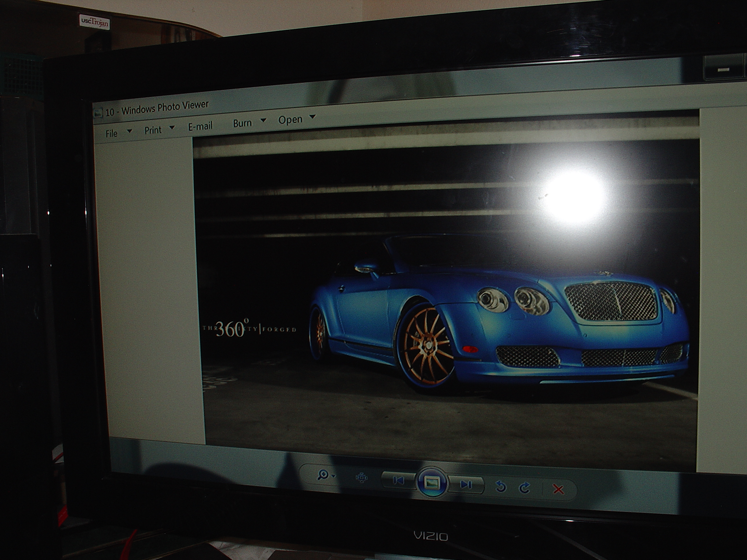Rotate the photo clockwise
The image size is (747, 560).
click(525, 488)
